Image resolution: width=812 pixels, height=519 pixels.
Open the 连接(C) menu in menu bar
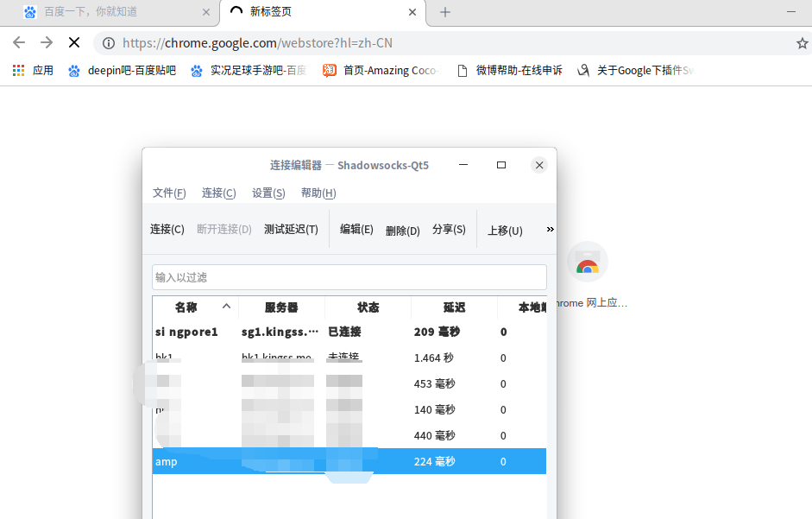pyautogui.click(x=219, y=193)
